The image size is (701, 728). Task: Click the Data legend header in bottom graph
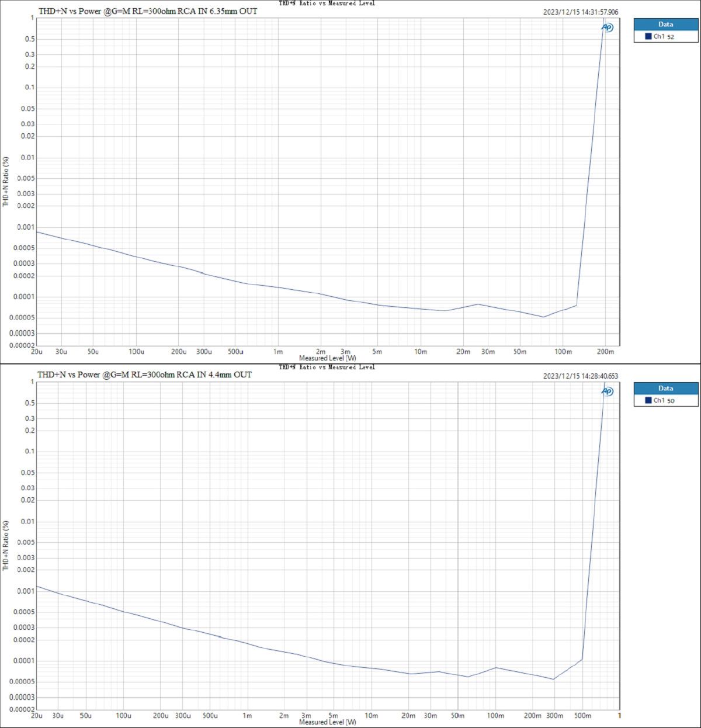tap(665, 388)
